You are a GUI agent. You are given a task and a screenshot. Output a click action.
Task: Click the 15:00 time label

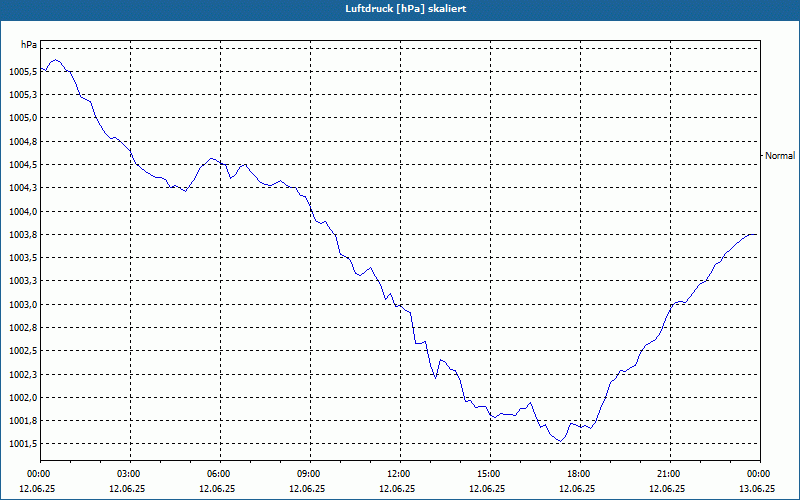tap(487, 474)
